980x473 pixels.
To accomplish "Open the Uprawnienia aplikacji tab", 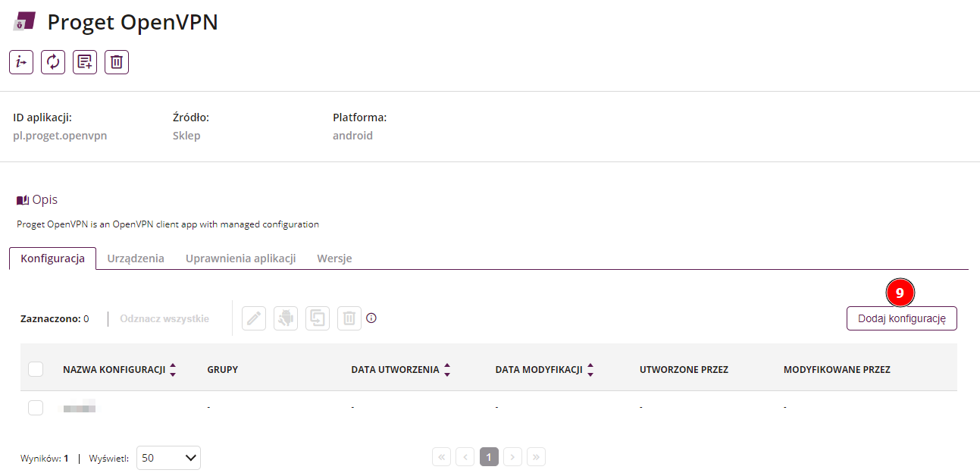I will 240,258.
